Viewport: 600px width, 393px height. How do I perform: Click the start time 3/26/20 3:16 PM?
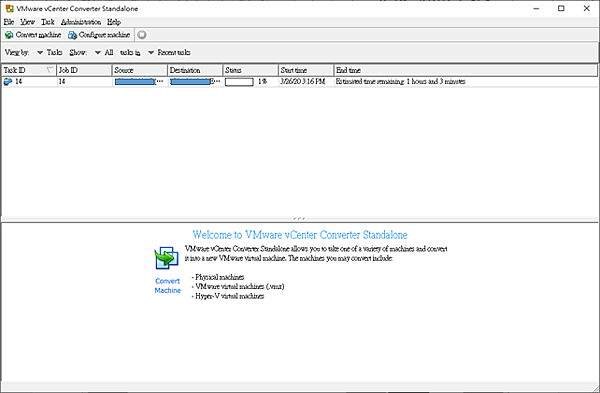(x=303, y=82)
